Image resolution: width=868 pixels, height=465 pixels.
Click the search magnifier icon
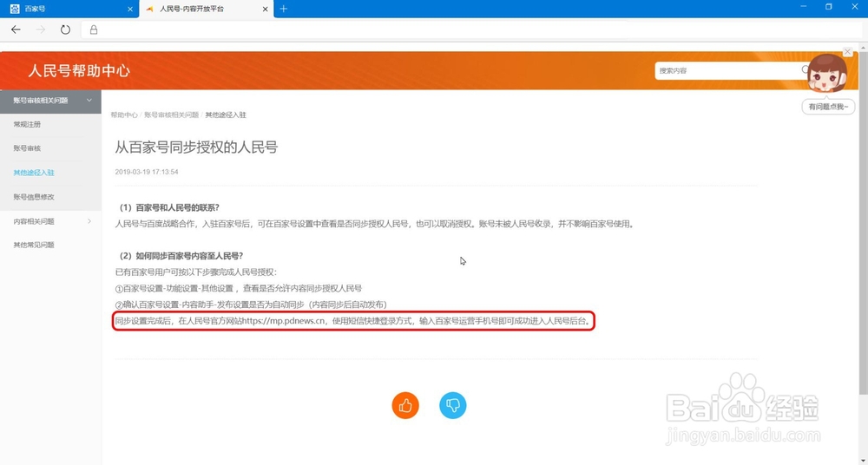806,70
